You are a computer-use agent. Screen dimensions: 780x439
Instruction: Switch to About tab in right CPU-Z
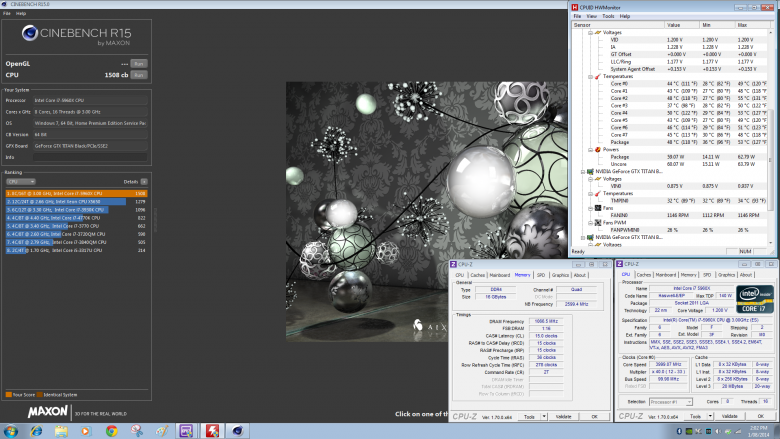click(746, 275)
